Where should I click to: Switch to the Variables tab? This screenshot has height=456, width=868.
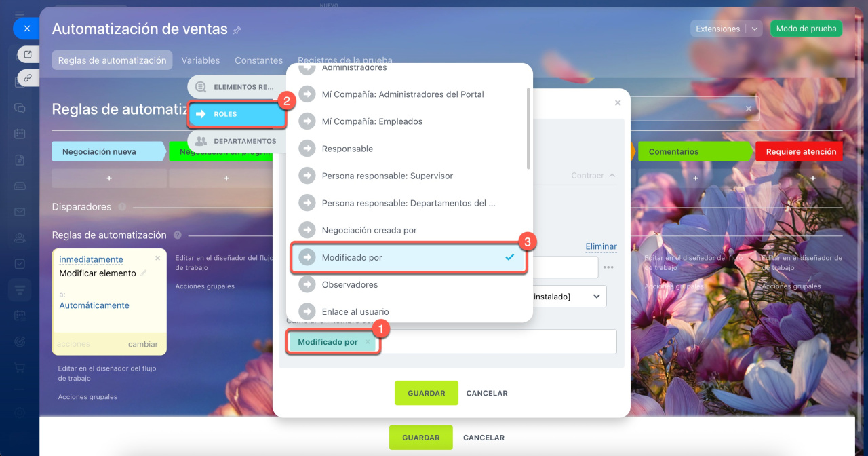[201, 60]
